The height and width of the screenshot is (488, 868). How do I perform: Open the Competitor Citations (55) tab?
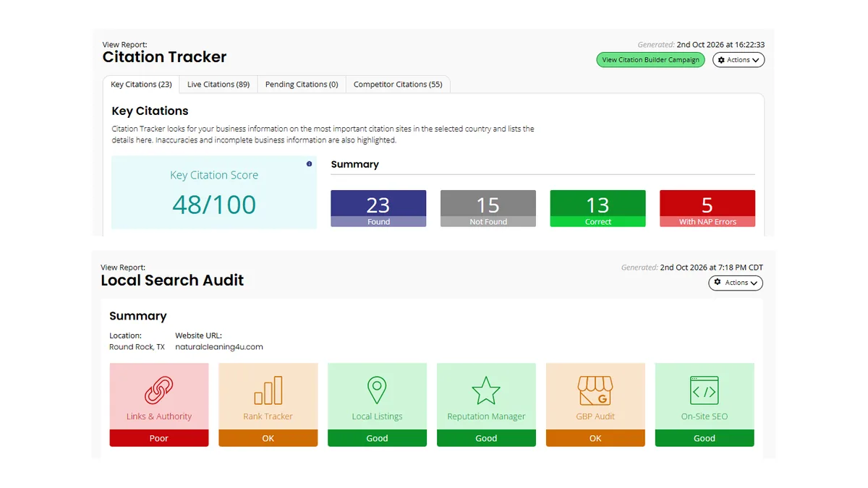[398, 85]
